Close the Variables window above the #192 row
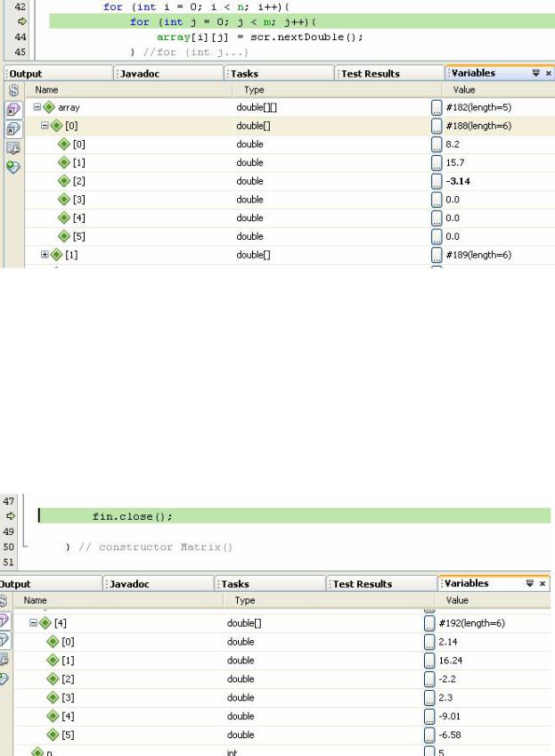The image size is (555, 756). [542, 583]
